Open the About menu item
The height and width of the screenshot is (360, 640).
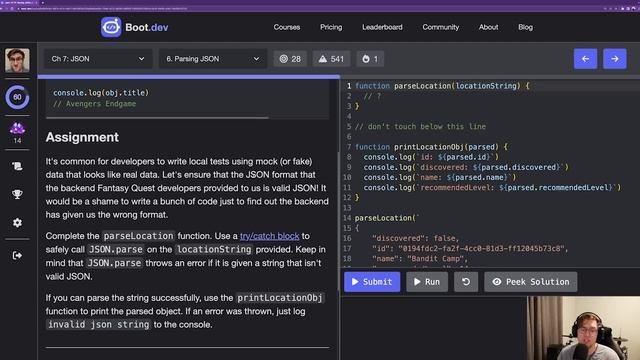tap(488, 27)
